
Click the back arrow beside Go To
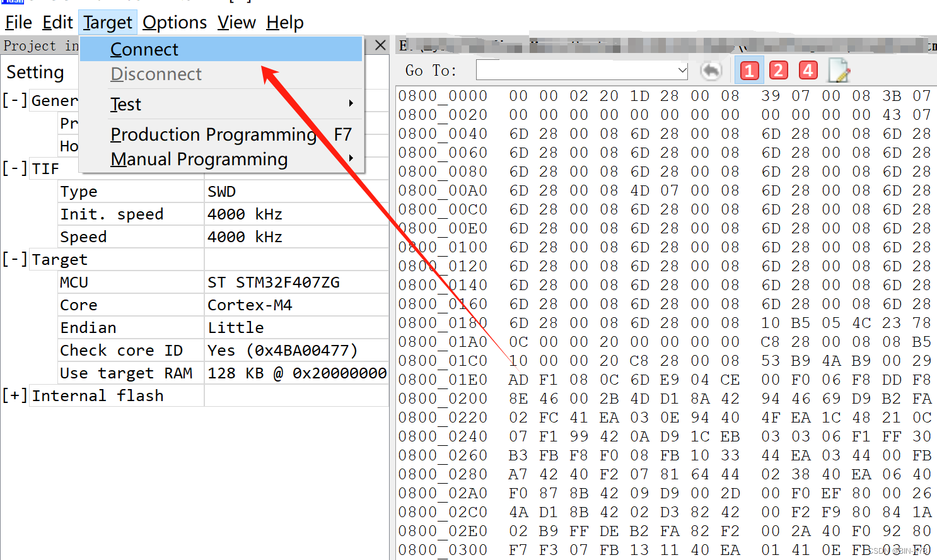click(x=711, y=70)
